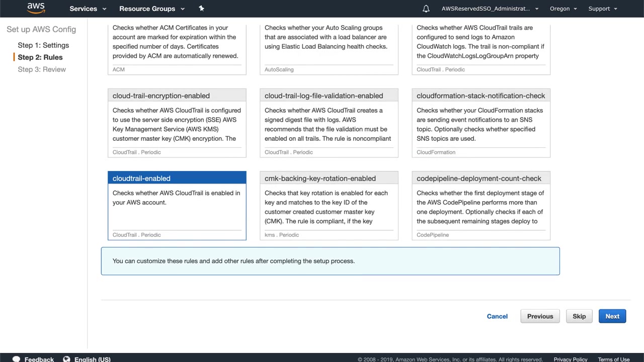Go to Step 1: Settings
The width and height of the screenshot is (644, 362).
pos(43,45)
